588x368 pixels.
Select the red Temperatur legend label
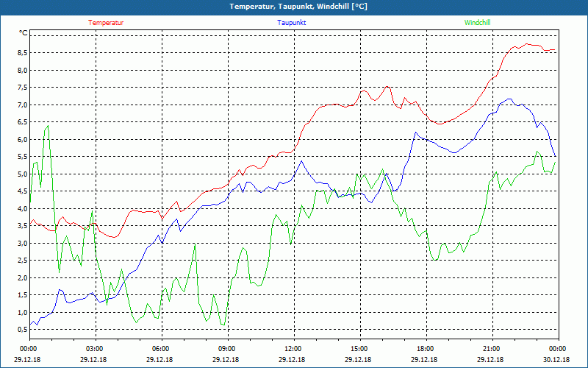point(106,23)
